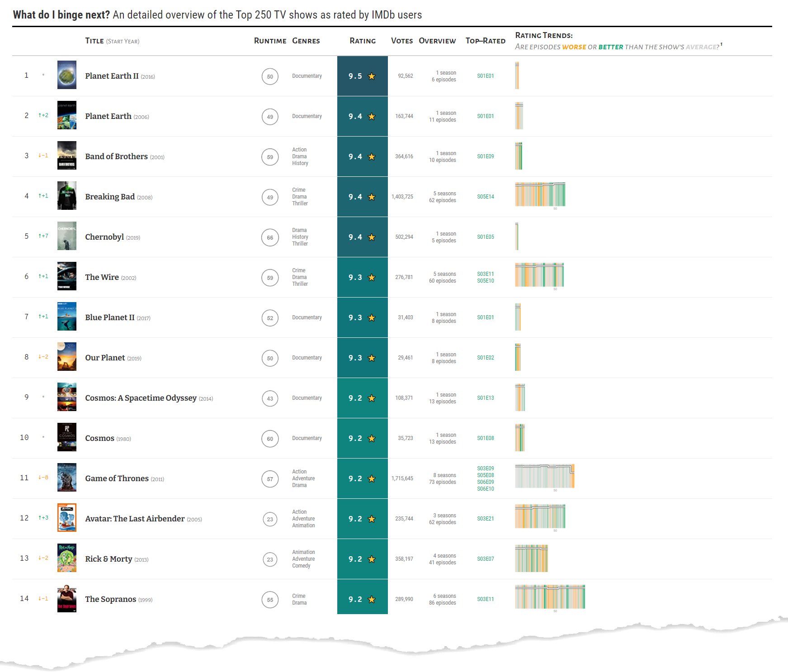Image resolution: width=788 pixels, height=672 pixels.
Task: Click the star icon beside Planet Earth II's rating
Action: [x=372, y=76]
